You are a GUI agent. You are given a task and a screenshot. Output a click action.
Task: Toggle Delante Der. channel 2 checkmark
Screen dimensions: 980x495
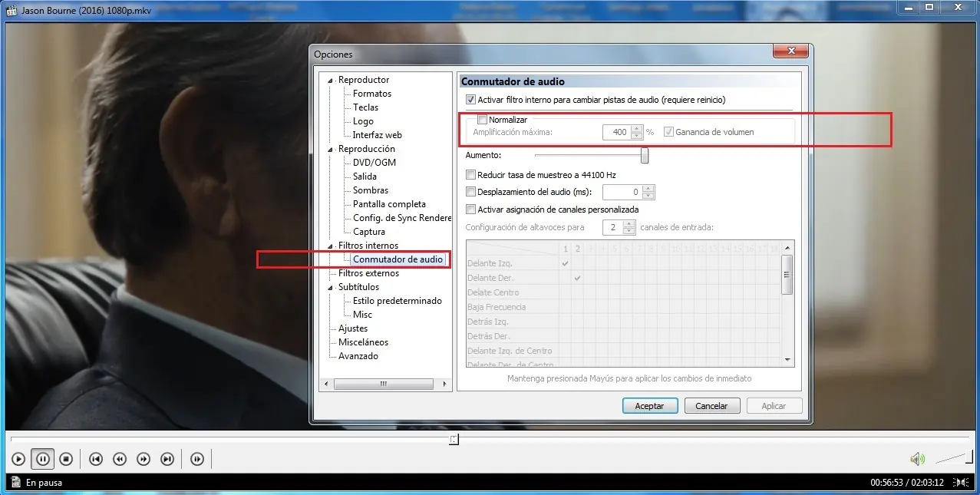coord(577,278)
